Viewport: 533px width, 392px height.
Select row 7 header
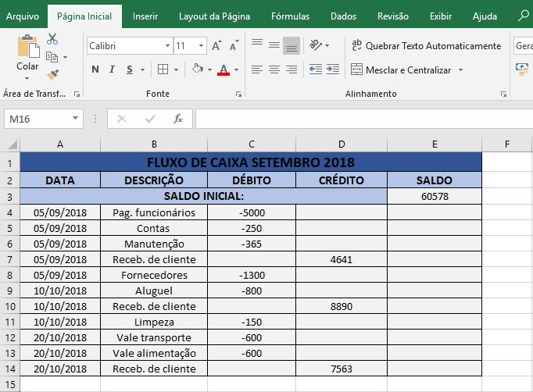coord(10,259)
